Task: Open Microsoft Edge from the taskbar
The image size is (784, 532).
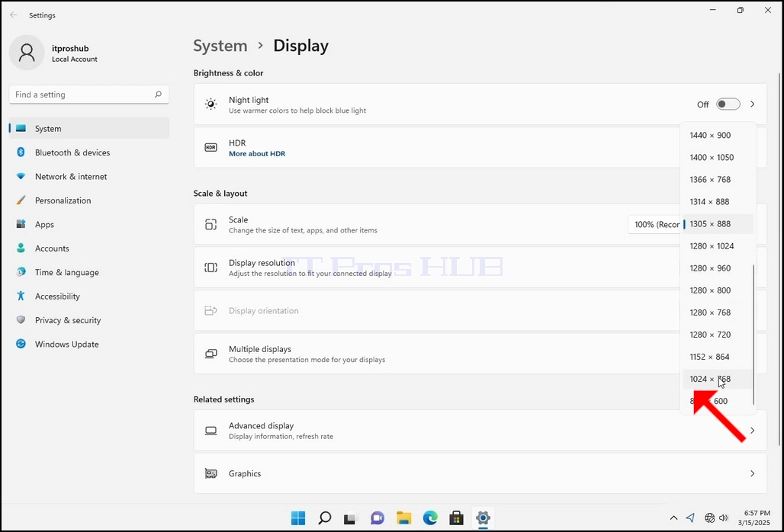Action: (x=430, y=518)
